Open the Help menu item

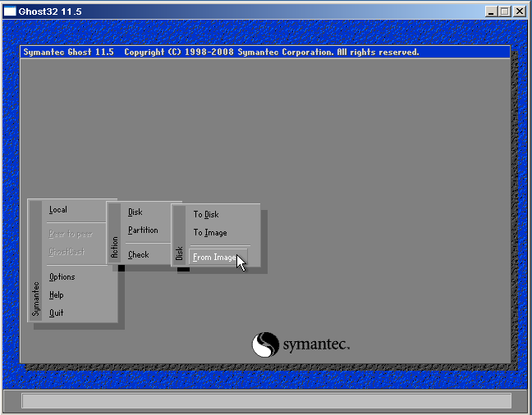pyautogui.click(x=57, y=295)
